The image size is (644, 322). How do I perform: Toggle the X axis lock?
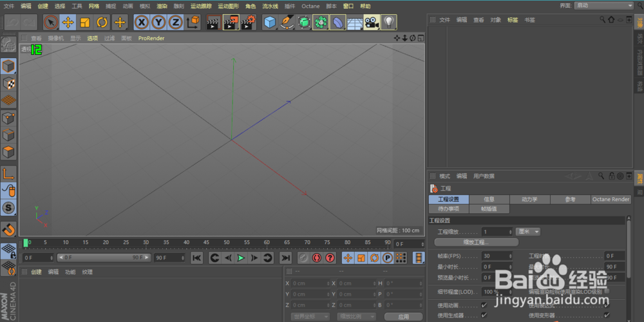click(x=142, y=22)
